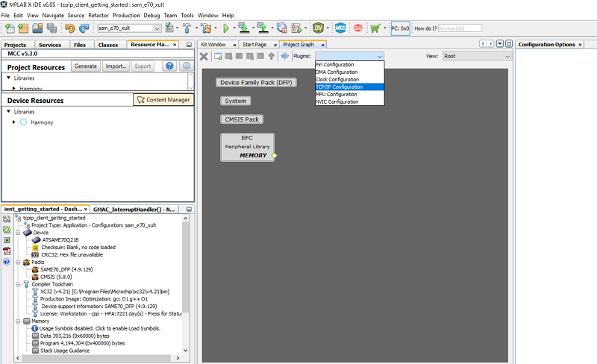597x364 pixels.
Task: Click the yellow MEMORY diamond connector
Action: coord(275,155)
